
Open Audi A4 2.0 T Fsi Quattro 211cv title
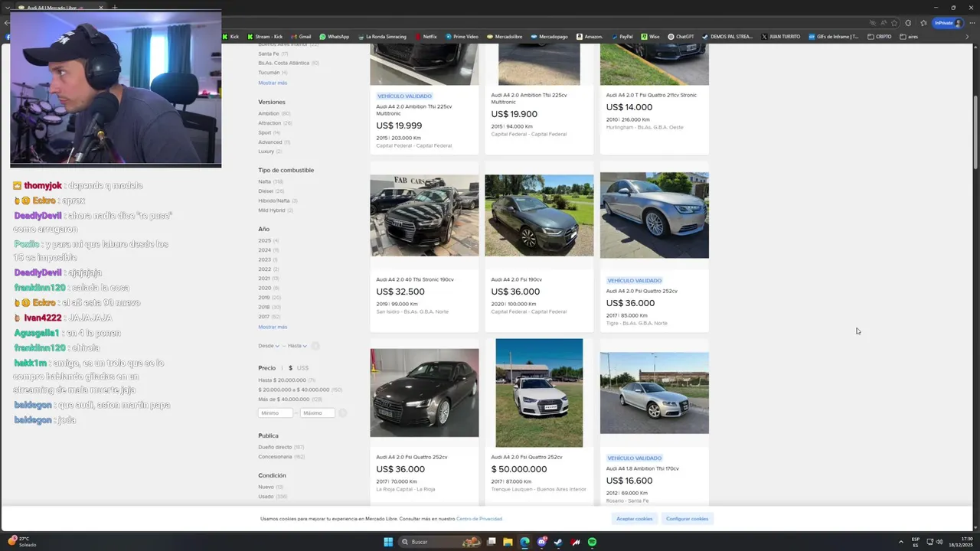[x=652, y=96]
